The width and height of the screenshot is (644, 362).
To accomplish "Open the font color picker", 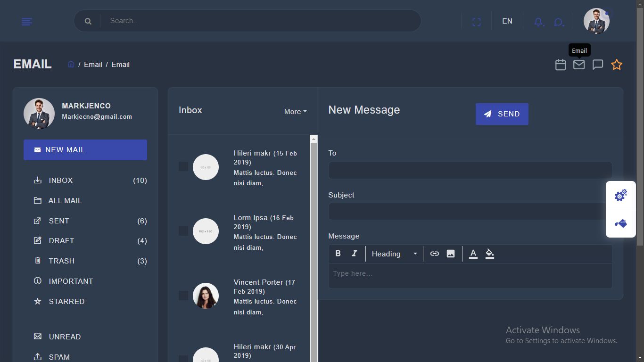I will (x=473, y=254).
